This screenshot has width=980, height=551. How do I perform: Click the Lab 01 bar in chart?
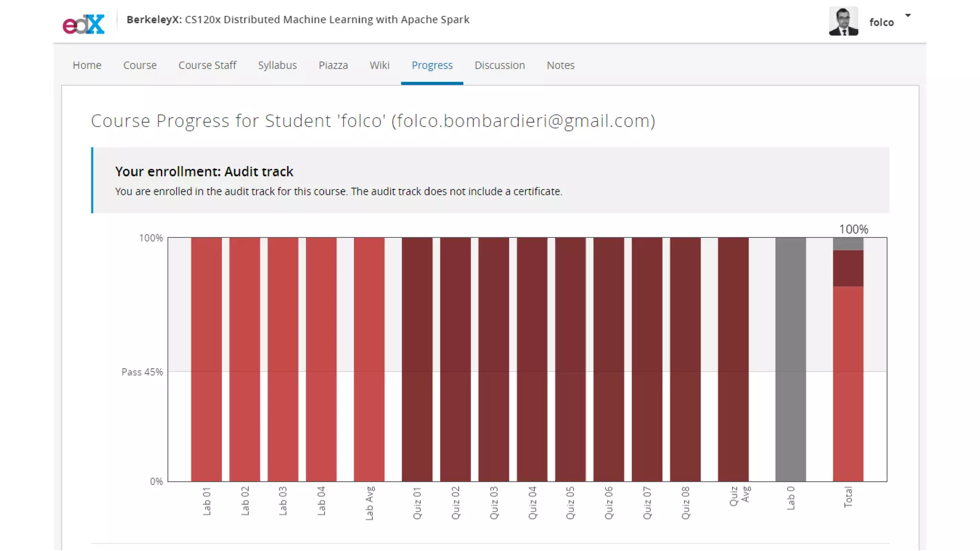[206, 359]
